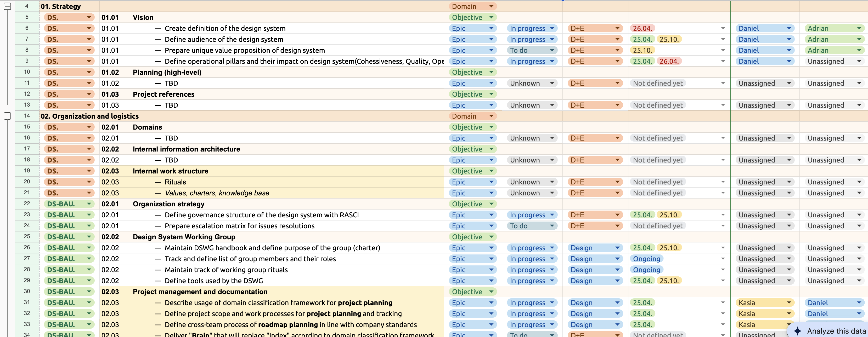Select cell 'Internal information architecture'

[287, 149]
